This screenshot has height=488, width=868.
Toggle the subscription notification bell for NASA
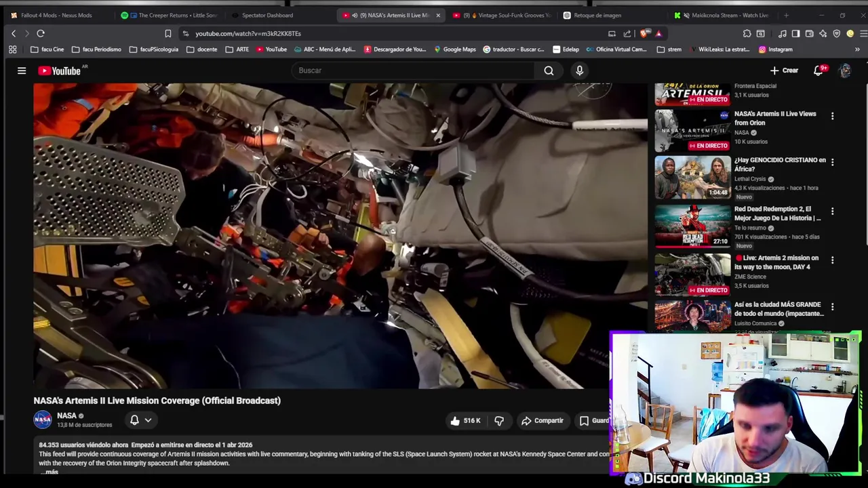pos(140,420)
